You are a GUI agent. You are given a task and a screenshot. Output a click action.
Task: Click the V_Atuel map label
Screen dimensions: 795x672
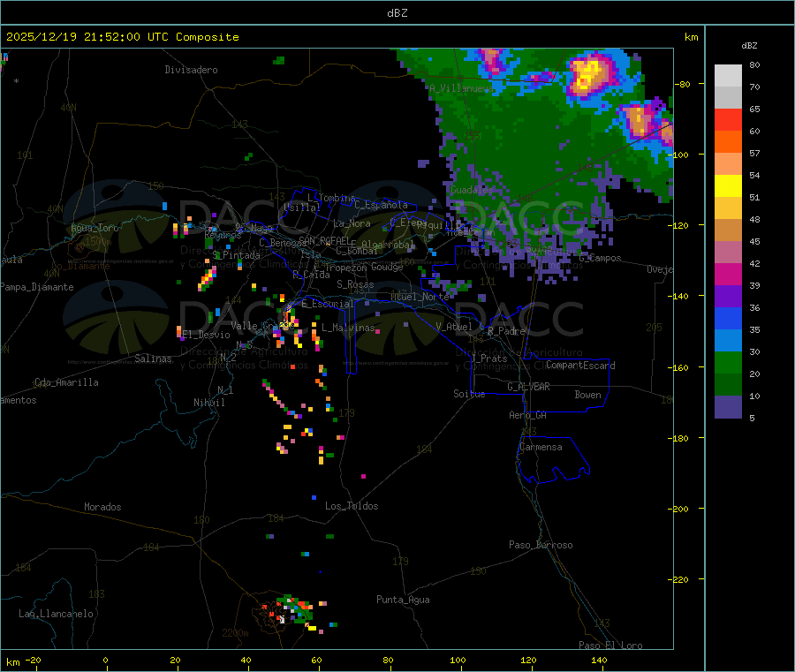tap(454, 327)
